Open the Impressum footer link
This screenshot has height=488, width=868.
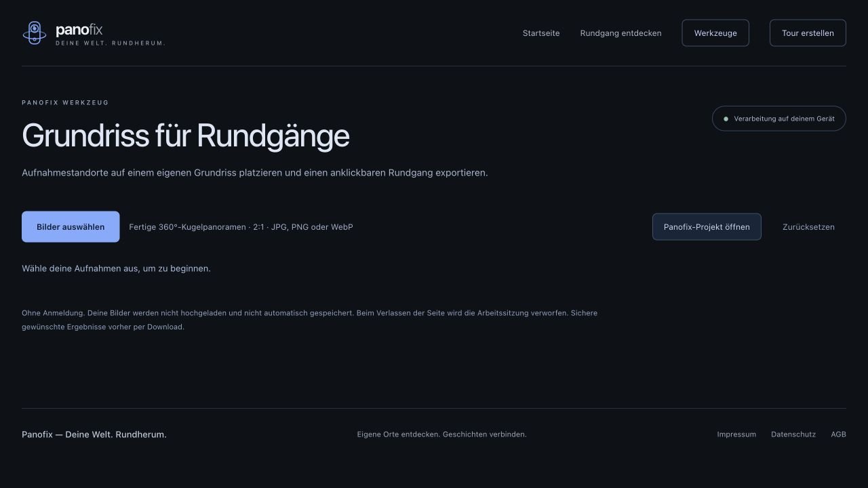(x=736, y=434)
